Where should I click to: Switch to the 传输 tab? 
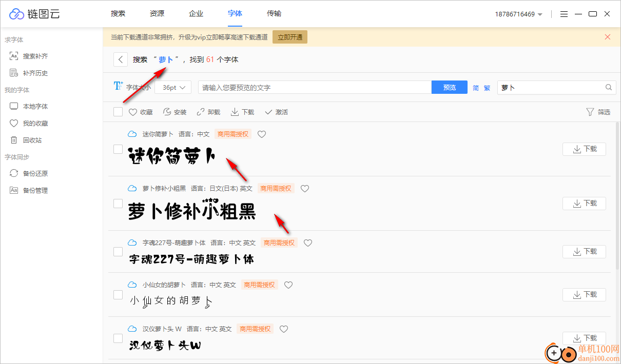click(274, 14)
